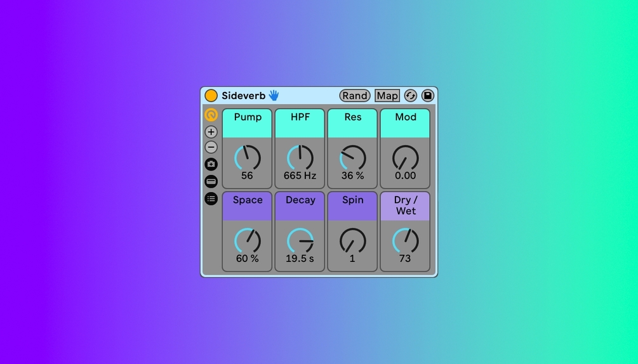Click the Mod knob showing 0.00

[405, 158]
